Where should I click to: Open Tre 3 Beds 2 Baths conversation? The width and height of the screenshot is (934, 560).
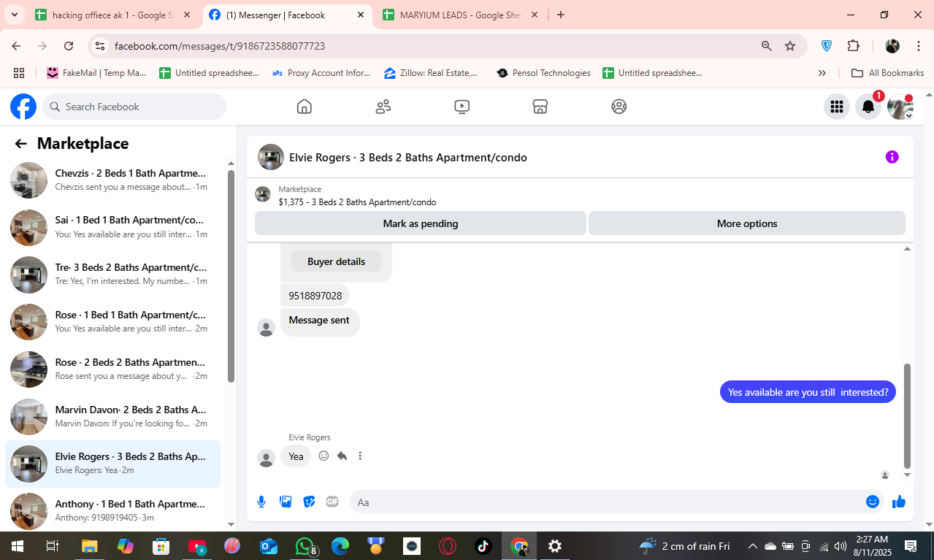coord(113,275)
